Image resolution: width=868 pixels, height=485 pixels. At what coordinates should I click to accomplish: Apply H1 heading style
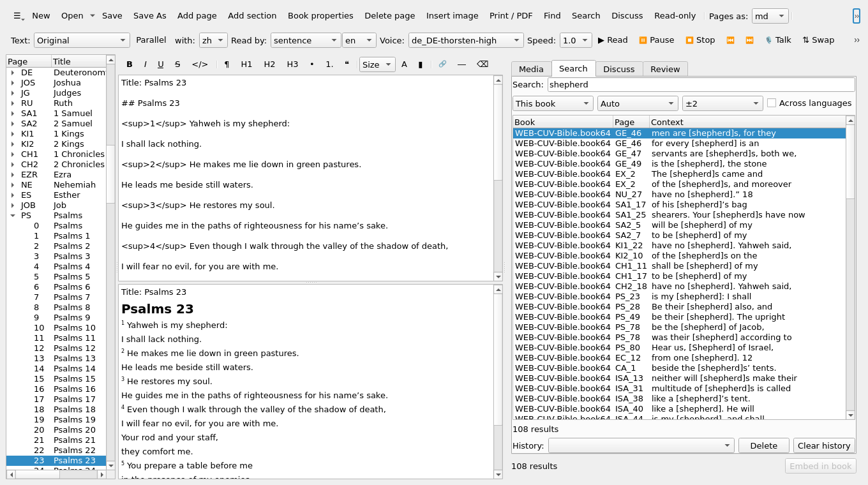(x=246, y=64)
